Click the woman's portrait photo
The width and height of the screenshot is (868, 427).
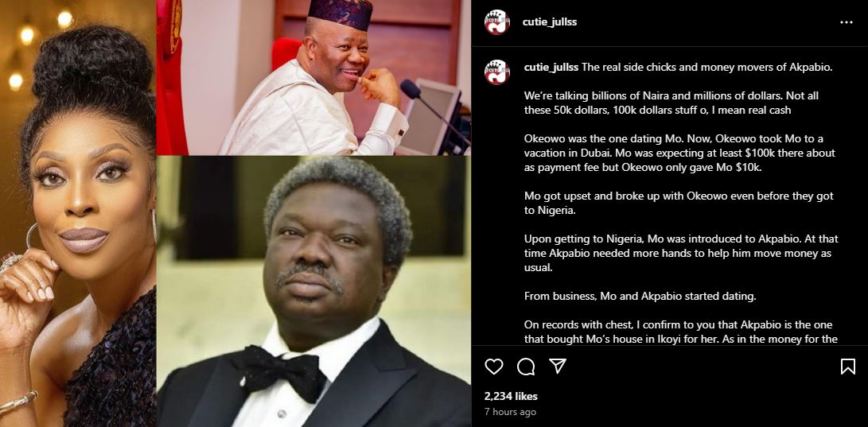(x=78, y=213)
